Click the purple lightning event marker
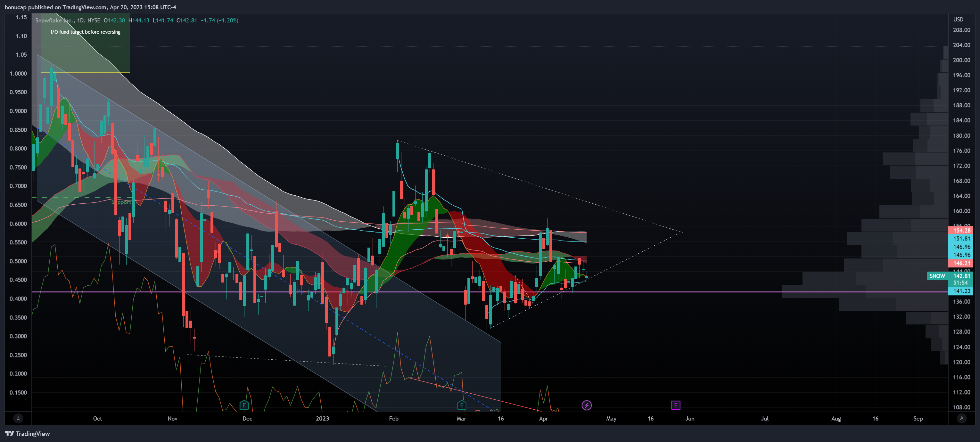980x442 pixels. (x=587, y=405)
